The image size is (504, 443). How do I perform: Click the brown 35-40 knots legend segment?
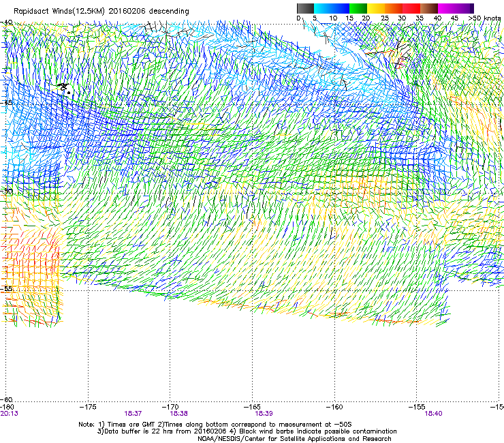(429, 8)
